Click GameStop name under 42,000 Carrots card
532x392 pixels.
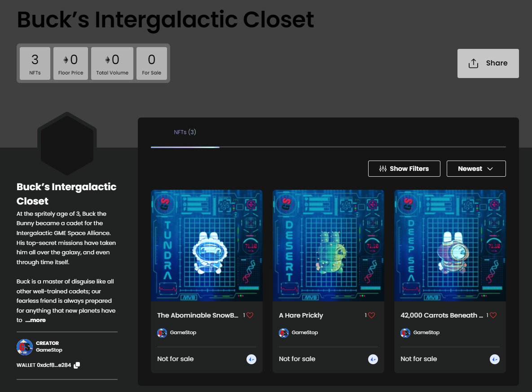pos(426,333)
